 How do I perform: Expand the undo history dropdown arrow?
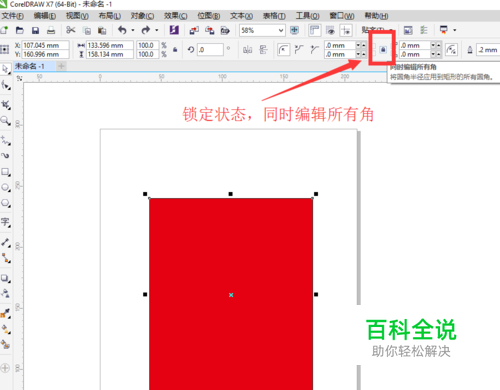(x=133, y=30)
